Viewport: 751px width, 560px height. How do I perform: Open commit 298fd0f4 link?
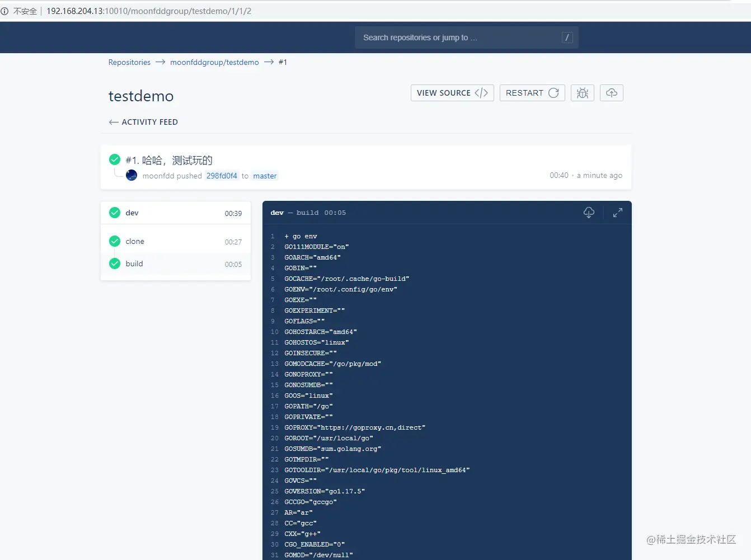coord(222,176)
